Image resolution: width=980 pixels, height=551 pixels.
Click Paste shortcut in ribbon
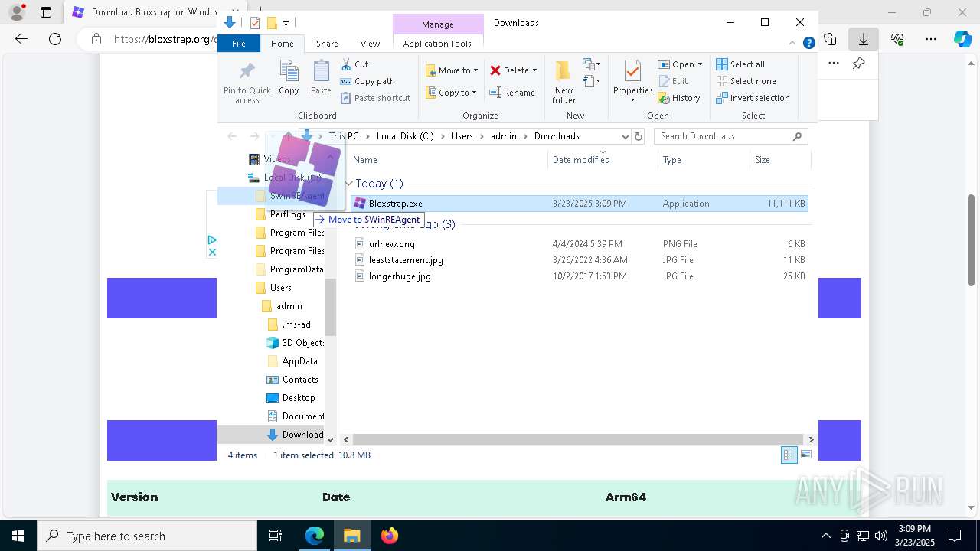coord(375,98)
